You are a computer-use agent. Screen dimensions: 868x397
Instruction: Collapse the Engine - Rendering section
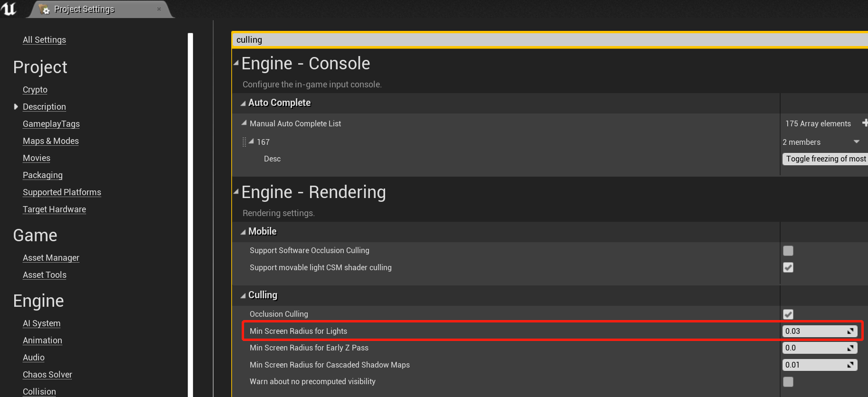(x=236, y=191)
